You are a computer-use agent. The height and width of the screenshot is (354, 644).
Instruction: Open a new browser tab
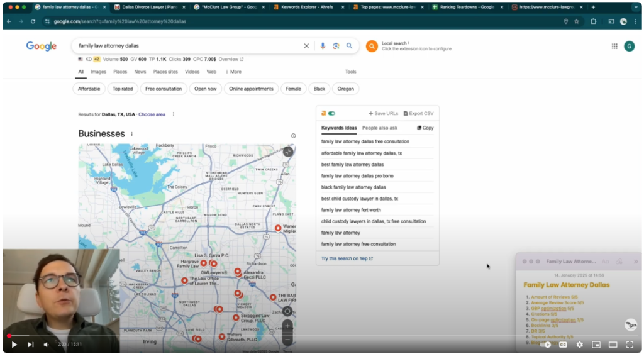[593, 7]
